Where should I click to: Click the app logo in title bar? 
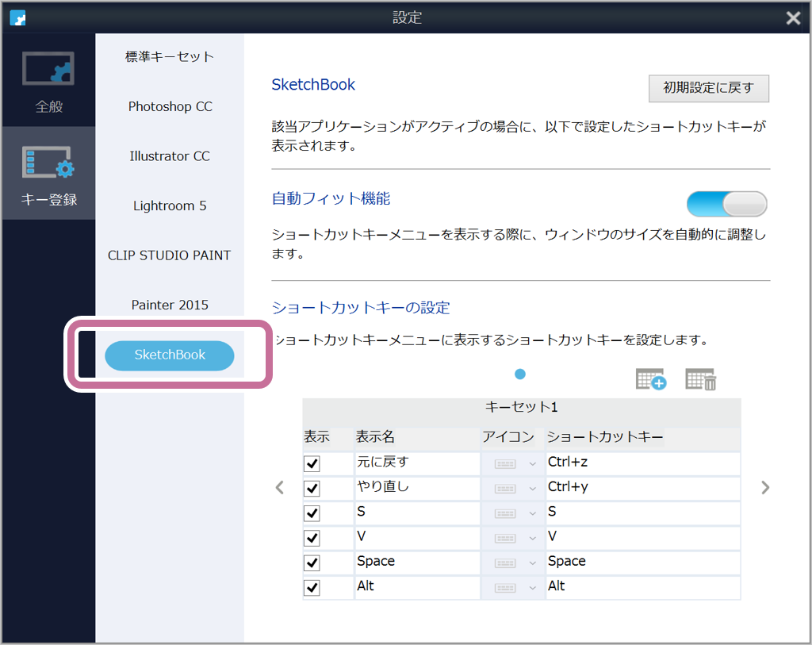pyautogui.click(x=17, y=17)
